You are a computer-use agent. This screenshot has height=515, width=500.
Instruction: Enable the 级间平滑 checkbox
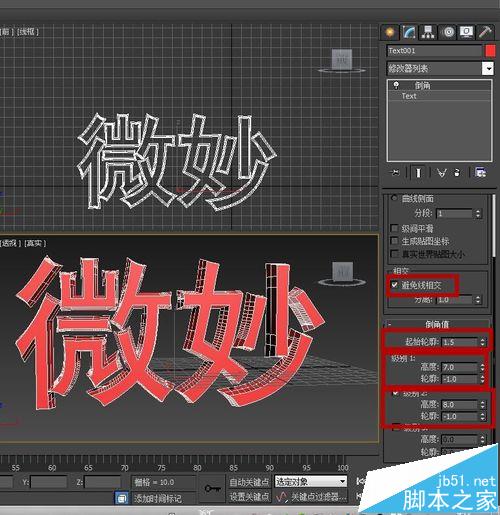(x=394, y=228)
